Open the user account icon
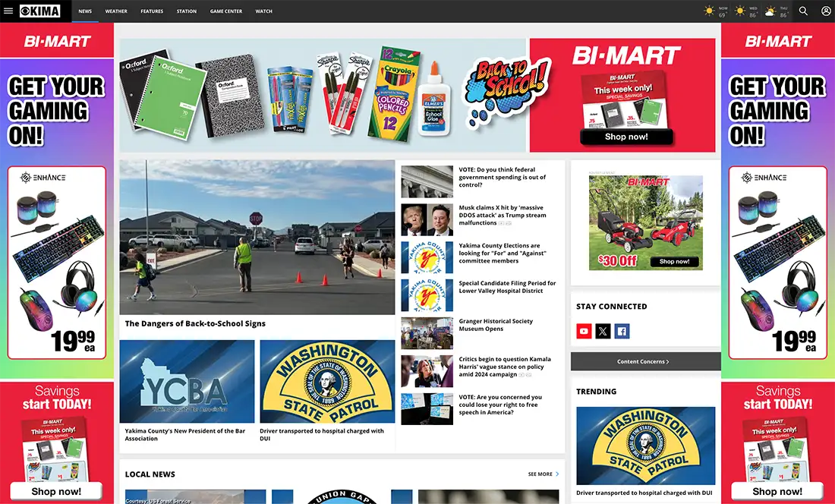Viewport: 835px width, 504px height. pos(825,11)
